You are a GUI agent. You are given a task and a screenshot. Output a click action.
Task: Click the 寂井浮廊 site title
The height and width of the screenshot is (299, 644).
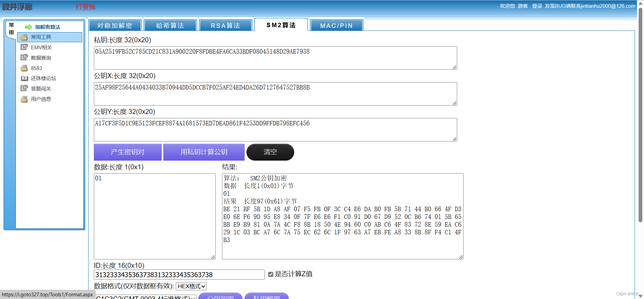(x=17, y=7)
